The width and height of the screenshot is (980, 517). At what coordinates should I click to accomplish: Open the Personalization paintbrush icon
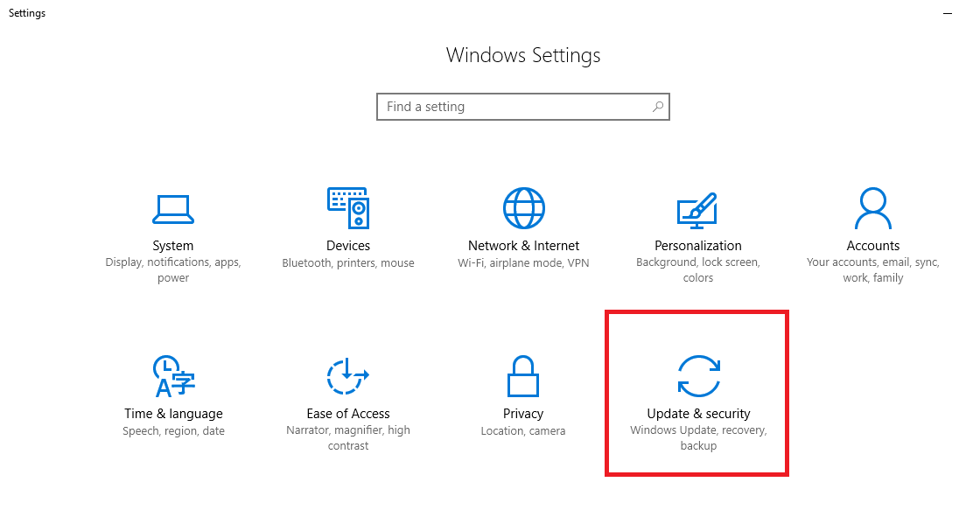click(x=697, y=211)
